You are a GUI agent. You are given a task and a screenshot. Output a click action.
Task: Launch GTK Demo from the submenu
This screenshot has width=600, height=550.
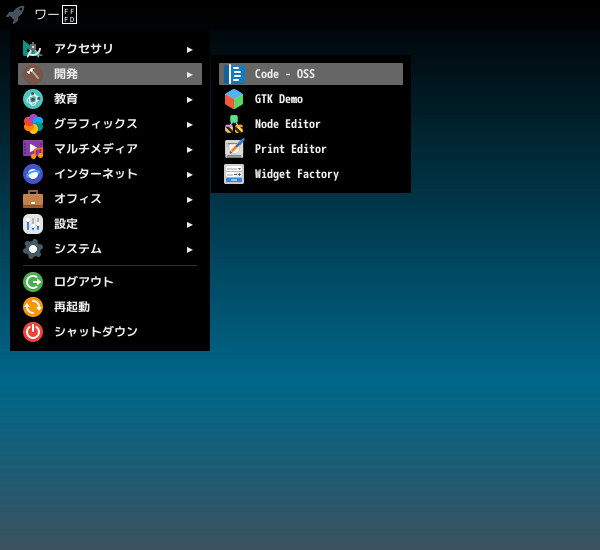pyautogui.click(x=279, y=99)
